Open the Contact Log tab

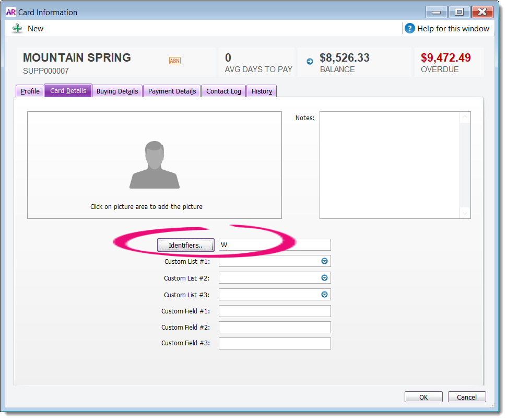pos(223,91)
